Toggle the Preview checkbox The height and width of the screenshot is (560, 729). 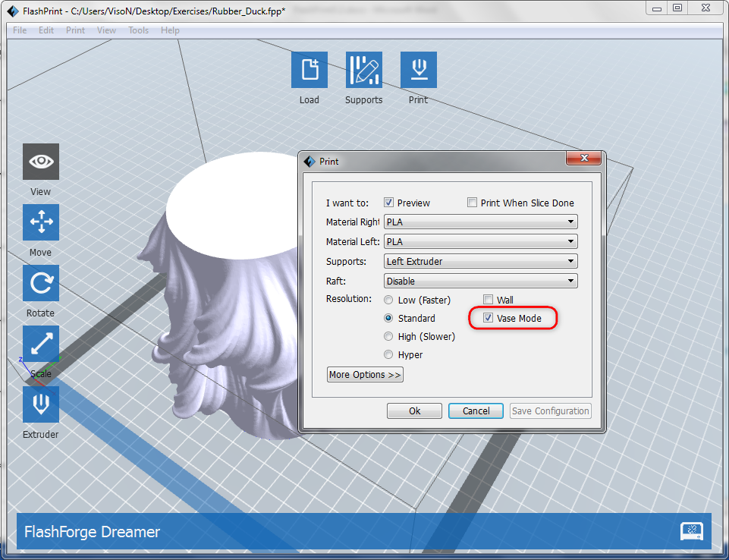pos(388,203)
